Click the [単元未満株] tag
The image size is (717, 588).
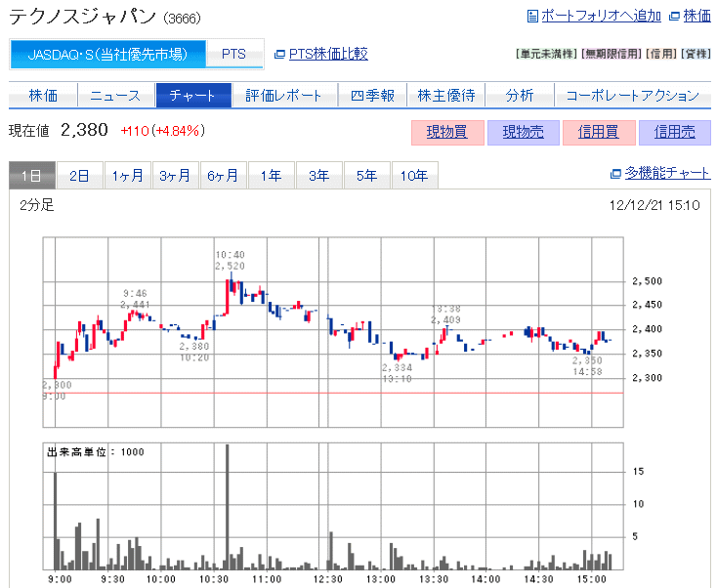(x=546, y=54)
